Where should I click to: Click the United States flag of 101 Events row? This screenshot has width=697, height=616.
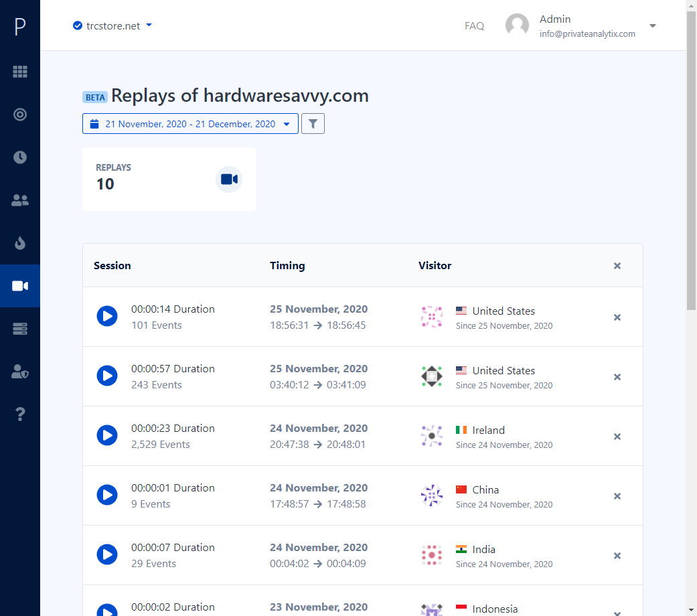(x=461, y=311)
